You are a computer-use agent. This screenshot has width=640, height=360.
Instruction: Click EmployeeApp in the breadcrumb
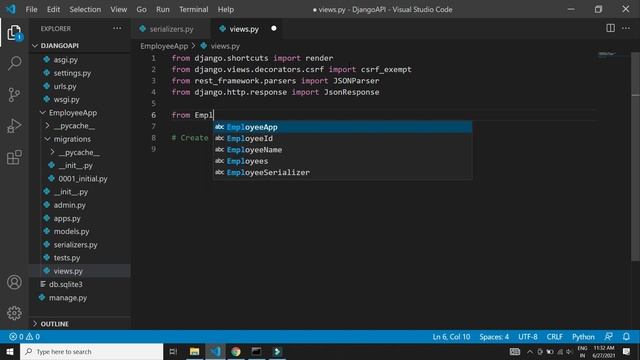(x=164, y=46)
